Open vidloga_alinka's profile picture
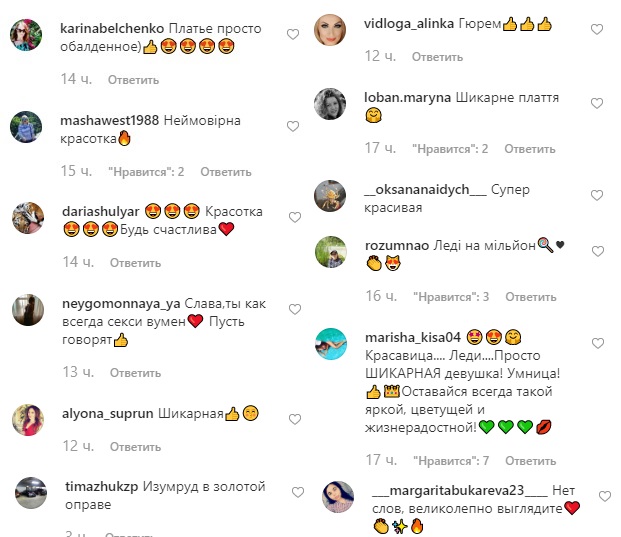Screen dimensions: 621x537 330,30
